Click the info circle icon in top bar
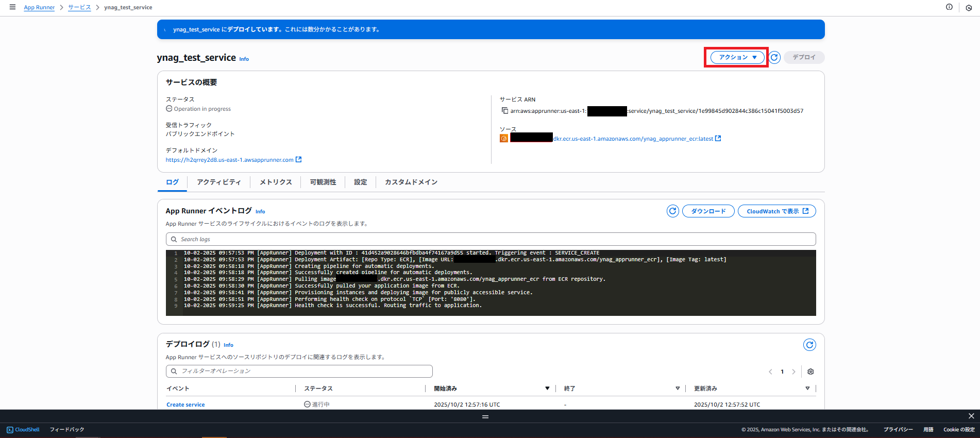The width and height of the screenshot is (980, 438). pyautogui.click(x=949, y=7)
